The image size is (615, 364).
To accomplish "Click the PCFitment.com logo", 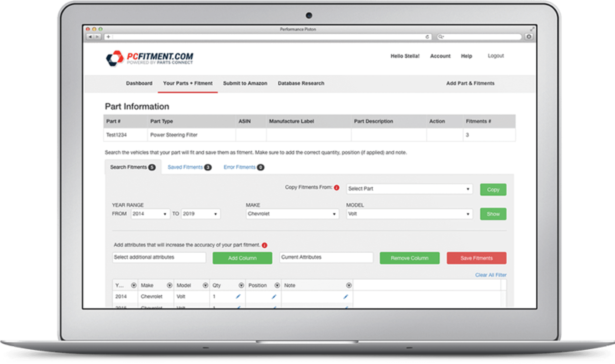I will pos(150,58).
